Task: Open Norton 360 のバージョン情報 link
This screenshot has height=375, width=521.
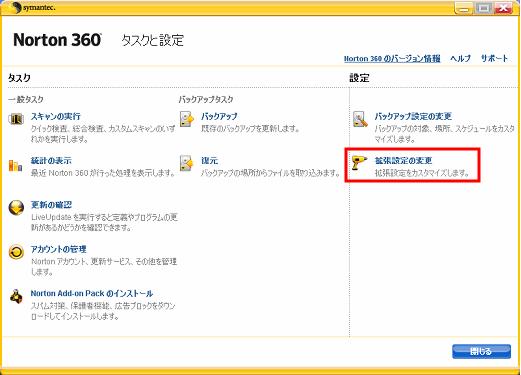Action: point(392,59)
